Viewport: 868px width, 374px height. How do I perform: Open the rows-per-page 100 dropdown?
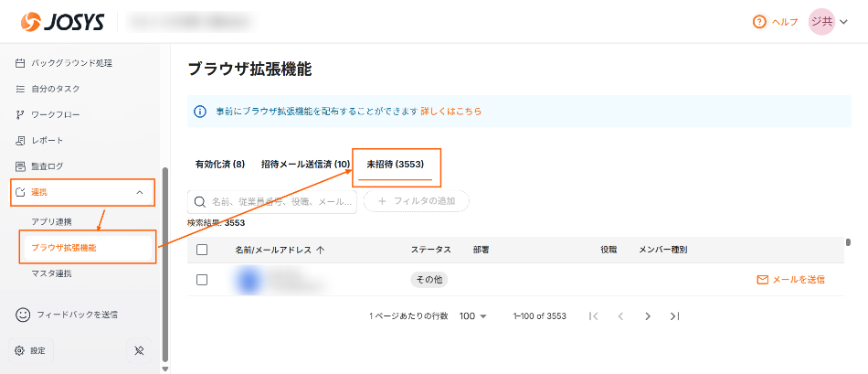(x=473, y=316)
